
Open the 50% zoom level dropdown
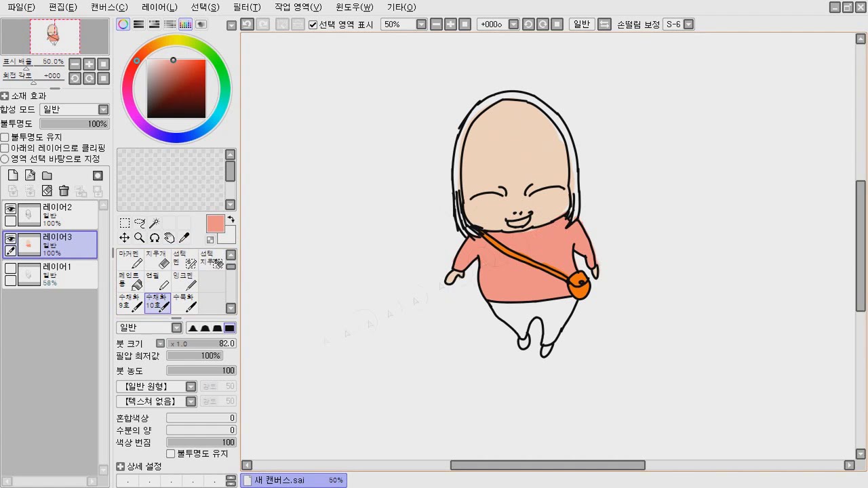pos(421,24)
